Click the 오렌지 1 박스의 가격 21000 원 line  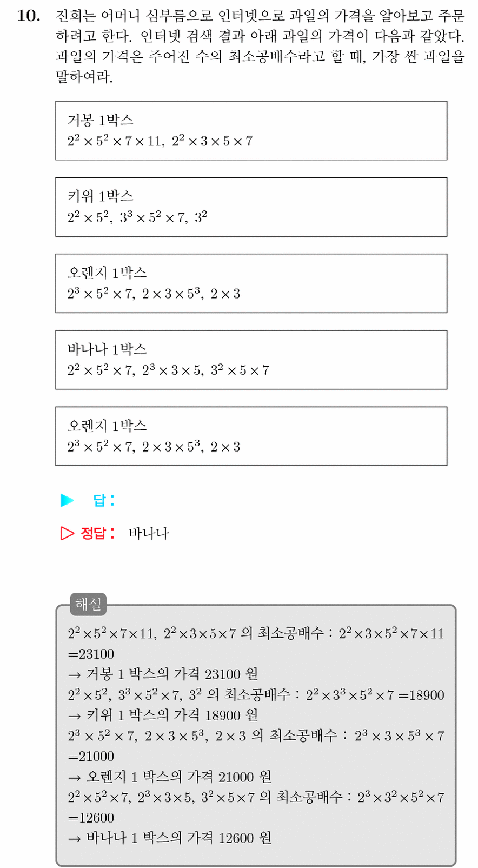click(170, 777)
